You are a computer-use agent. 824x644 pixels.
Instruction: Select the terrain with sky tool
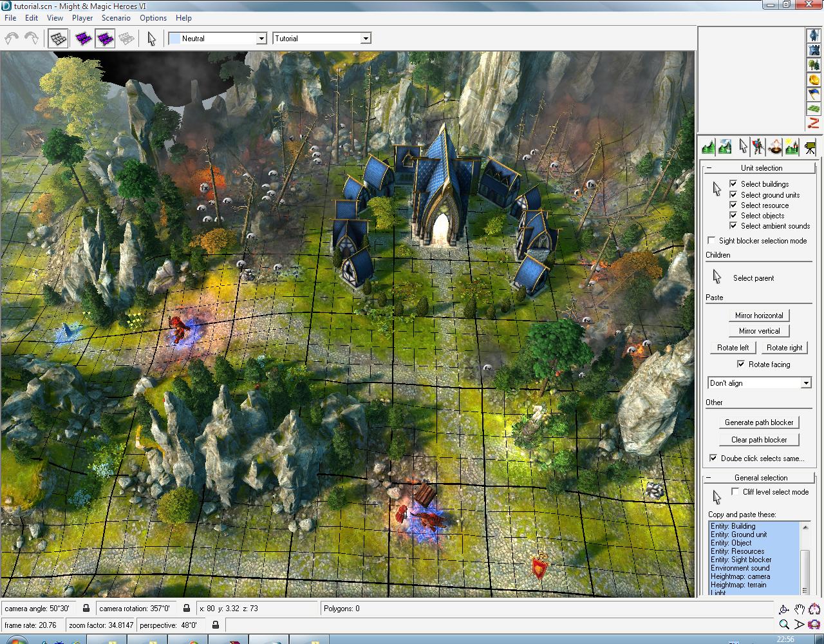pyautogui.click(x=725, y=147)
